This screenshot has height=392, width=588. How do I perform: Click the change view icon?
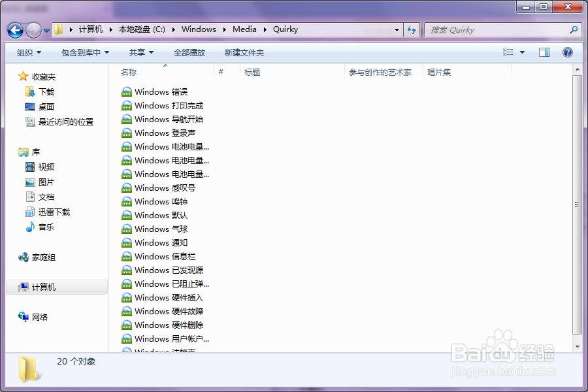(508, 52)
